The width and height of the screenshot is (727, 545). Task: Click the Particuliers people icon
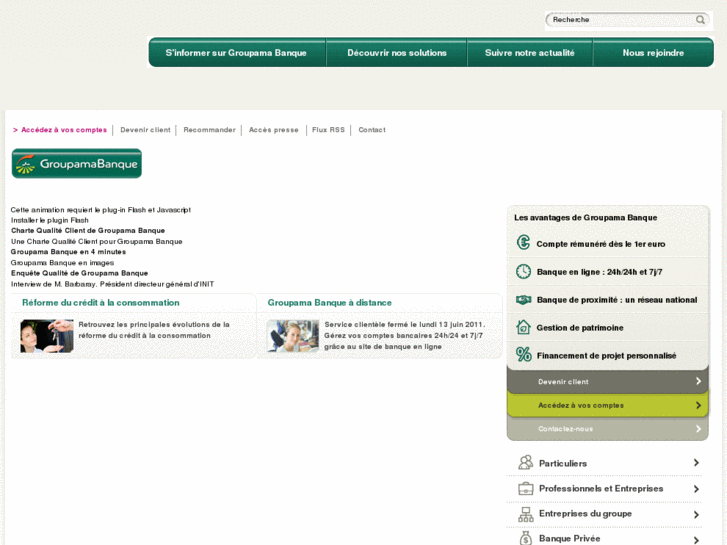pyautogui.click(x=525, y=462)
